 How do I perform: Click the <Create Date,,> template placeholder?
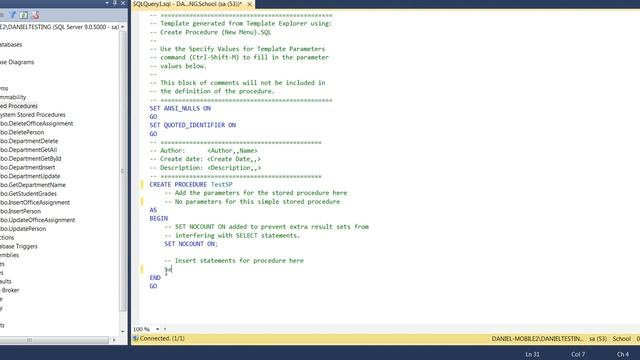[x=234, y=159]
